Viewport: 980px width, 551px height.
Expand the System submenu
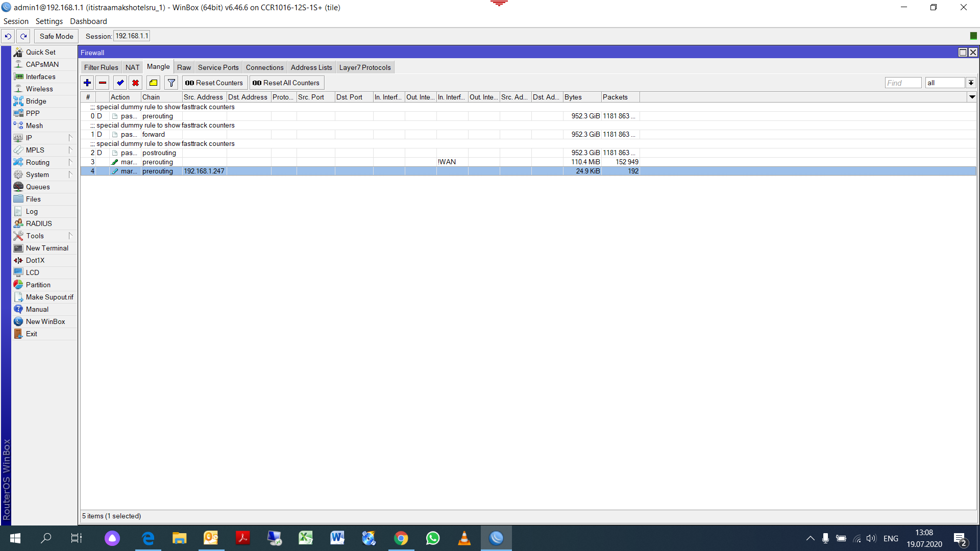point(44,174)
